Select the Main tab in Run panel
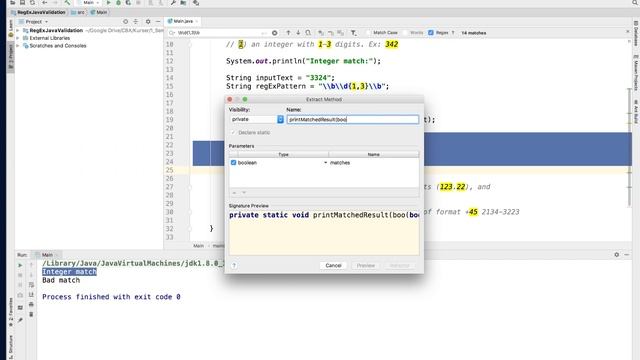Image resolution: width=640 pixels, height=360 pixels. click(47, 255)
